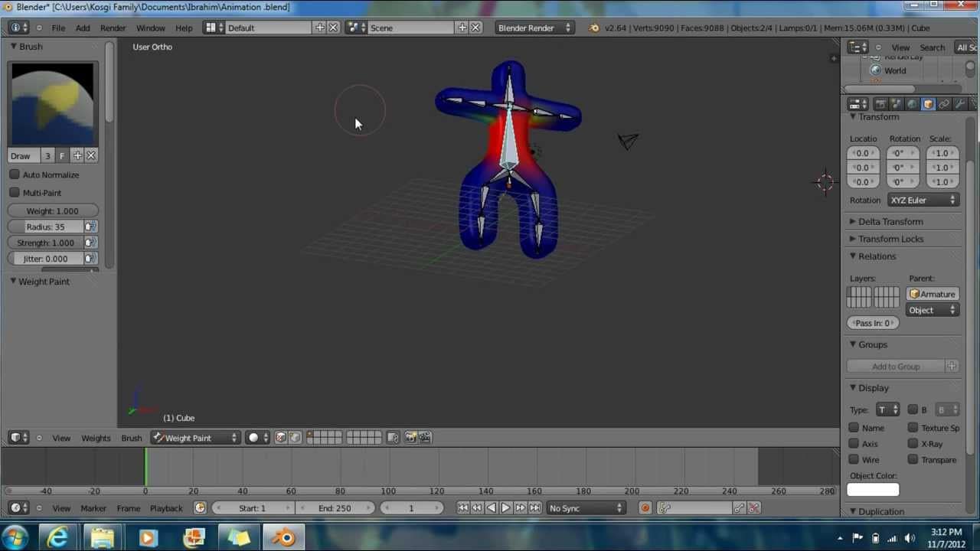The width and height of the screenshot is (980, 551).
Task: Open the Weight Paint mode dropdown
Action: (195, 438)
